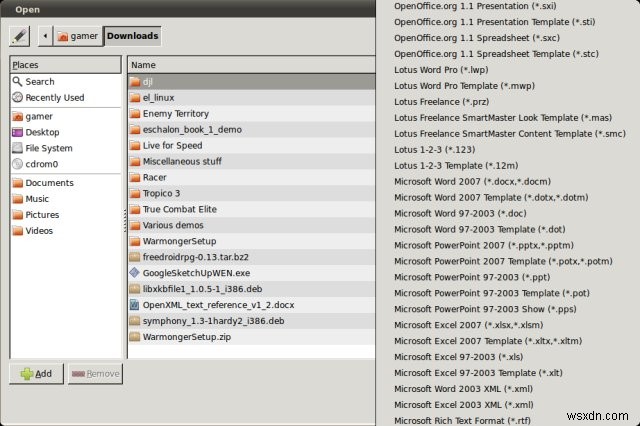Screen dimensions: 640x426
Task: Choose Microsoft PowerPoint 97-2003 (*.ppt)
Action: 472,277
